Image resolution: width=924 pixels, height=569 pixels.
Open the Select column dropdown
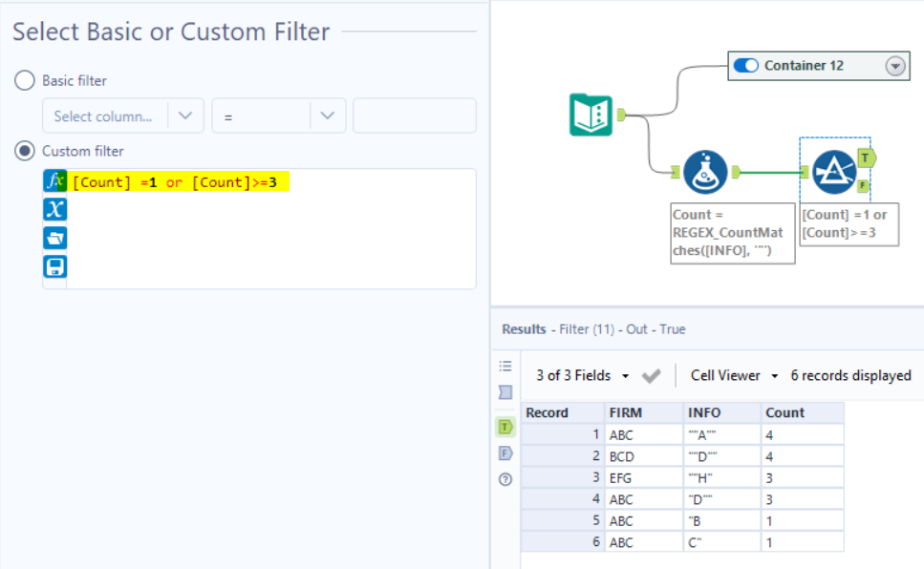(123, 116)
